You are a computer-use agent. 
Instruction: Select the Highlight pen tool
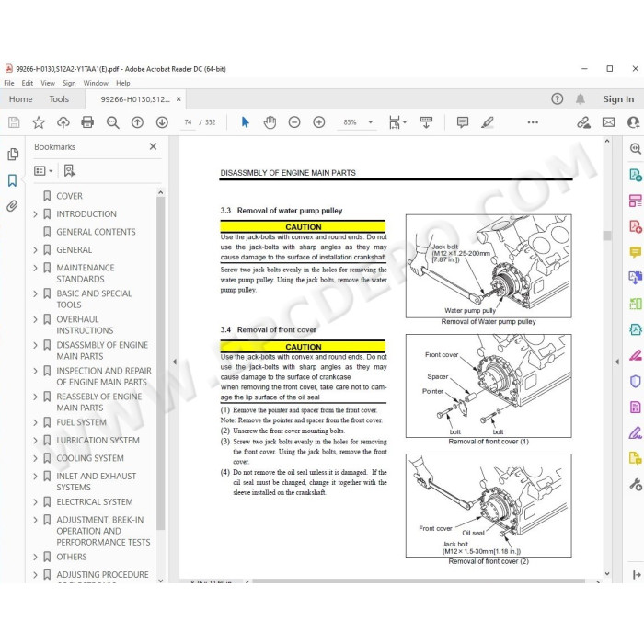pos(488,122)
